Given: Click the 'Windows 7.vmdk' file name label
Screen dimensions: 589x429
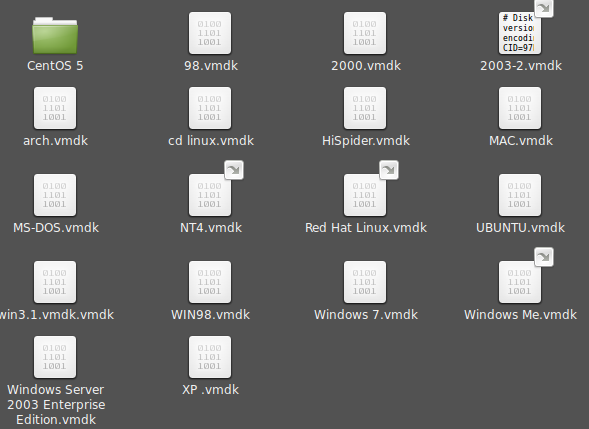Looking at the screenshot, I should (x=366, y=315).
